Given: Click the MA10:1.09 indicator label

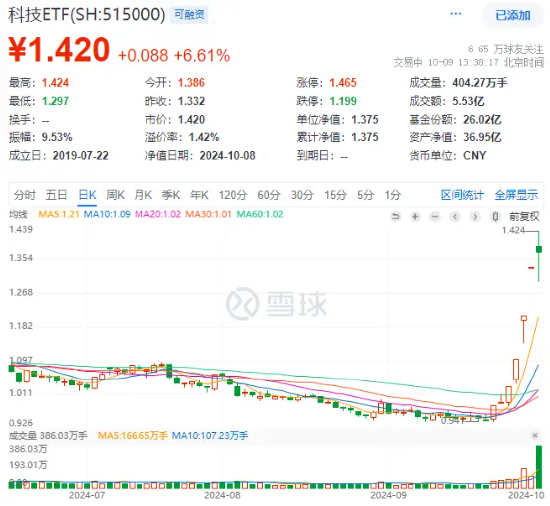Looking at the screenshot, I should click(x=107, y=214).
